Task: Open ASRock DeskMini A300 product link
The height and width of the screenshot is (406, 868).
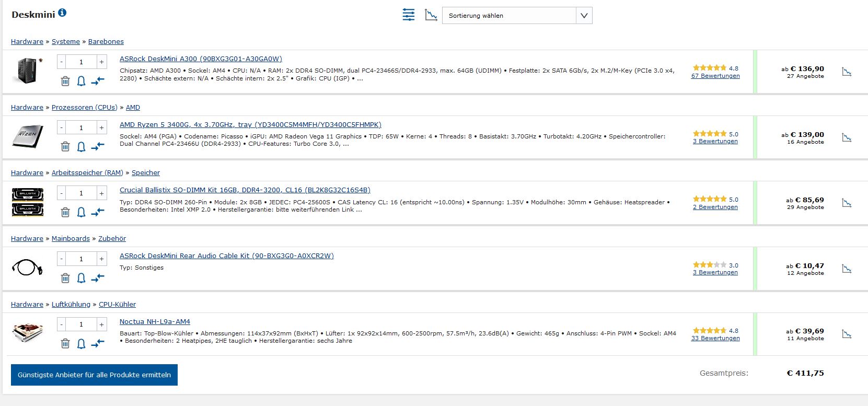Action: click(201, 59)
